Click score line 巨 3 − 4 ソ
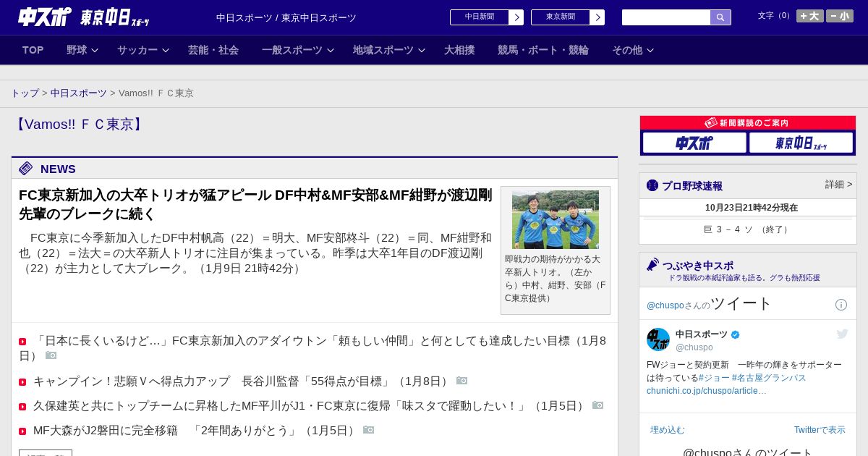The height and width of the screenshot is (456, 868). click(748, 229)
